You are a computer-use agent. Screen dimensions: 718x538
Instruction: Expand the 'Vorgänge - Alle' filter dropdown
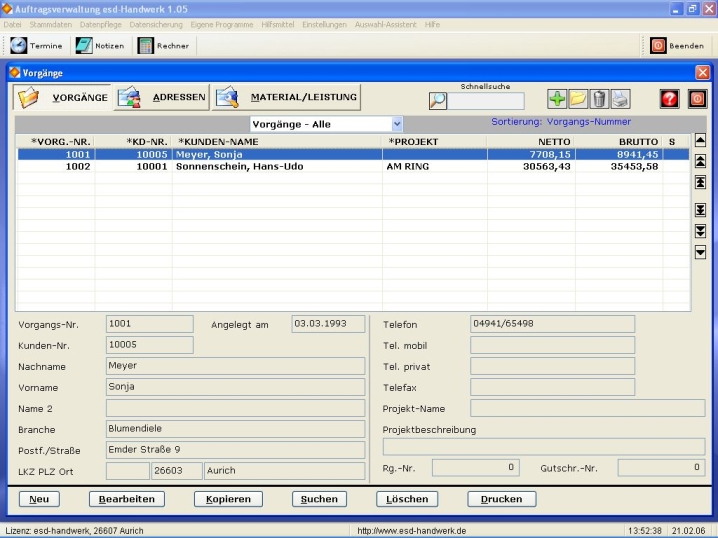tap(397, 124)
